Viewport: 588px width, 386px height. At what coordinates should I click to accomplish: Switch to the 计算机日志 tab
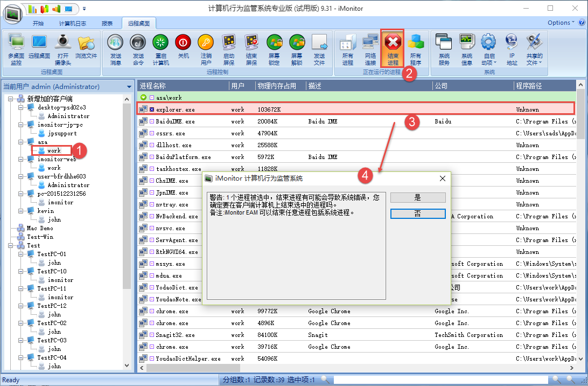click(72, 24)
